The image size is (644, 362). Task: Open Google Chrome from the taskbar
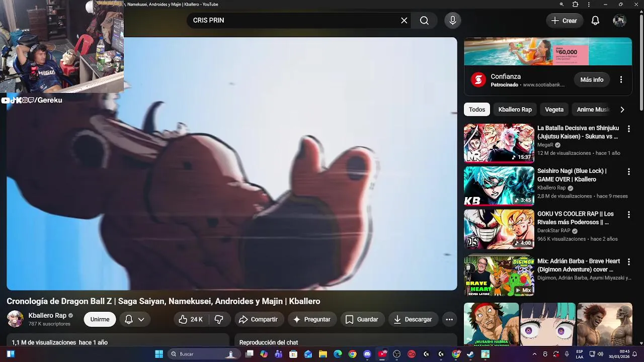coord(352,354)
